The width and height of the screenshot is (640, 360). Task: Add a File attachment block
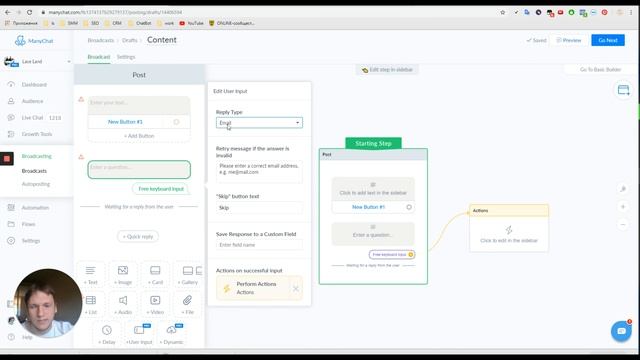[187, 304]
